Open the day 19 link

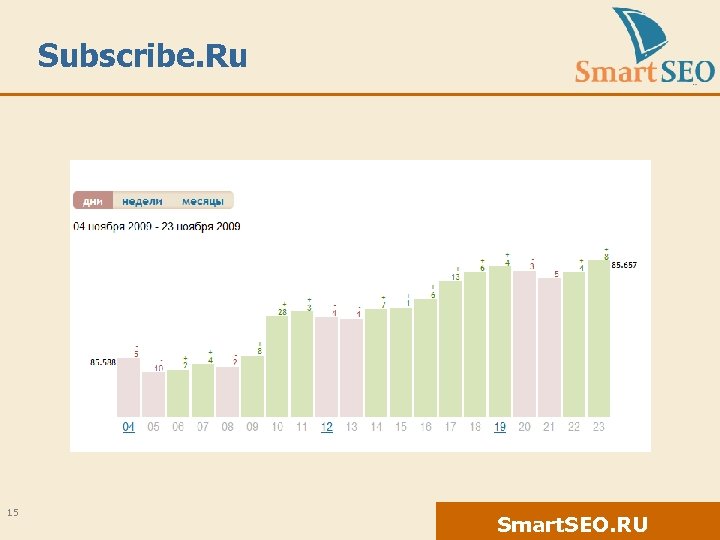pyautogui.click(x=500, y=427)
